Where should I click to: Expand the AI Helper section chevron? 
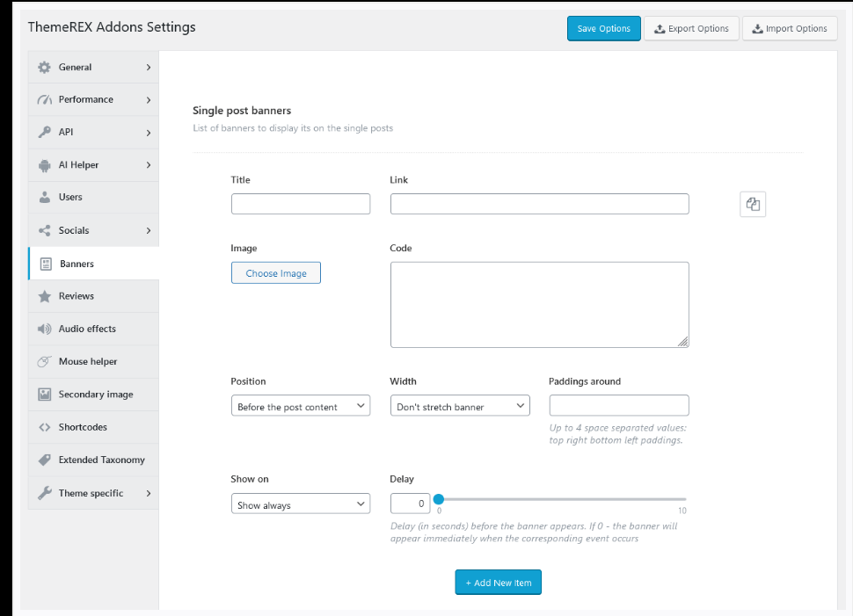click(149, 165)
